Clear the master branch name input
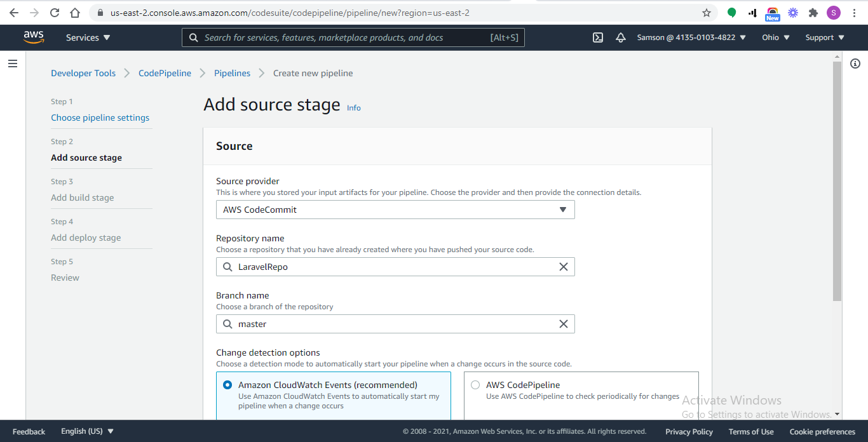The height and width of the screenshot is (442, 868). click(x=563, y=324)
